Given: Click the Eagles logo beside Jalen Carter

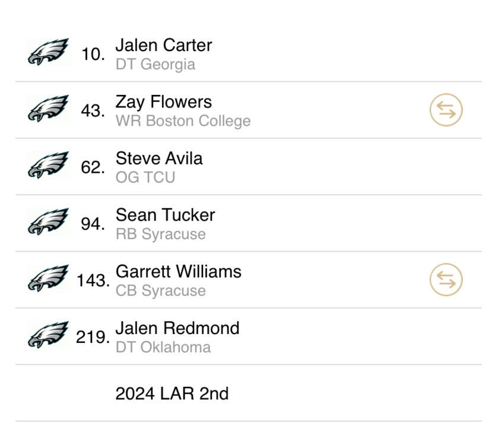Looking at the screenshot, I should [48, 52].
